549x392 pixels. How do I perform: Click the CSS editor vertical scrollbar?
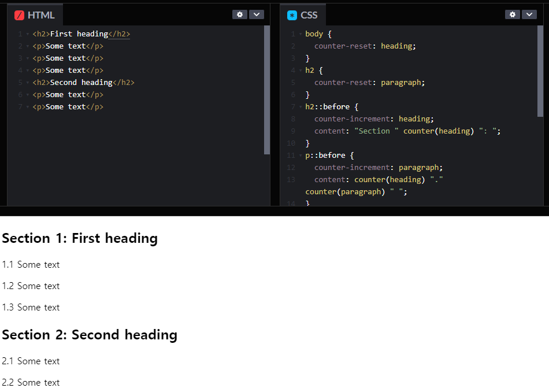540,71
